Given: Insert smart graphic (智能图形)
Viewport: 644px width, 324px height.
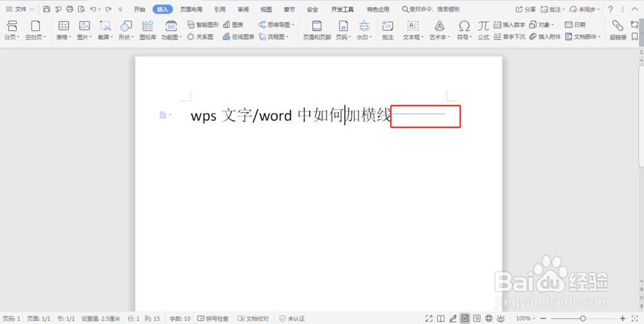Looking at the screenshot, I should pyautogui.click(x=203, y=24).
